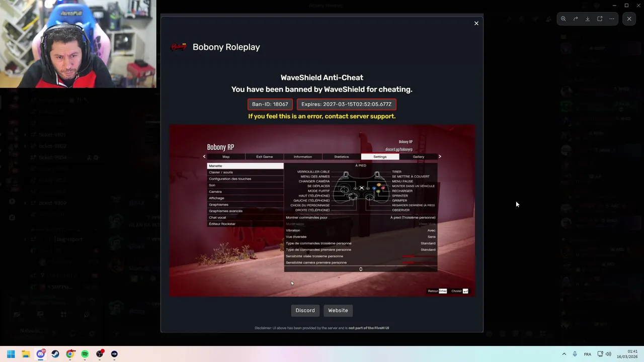Screen dimensions: 644x362
Task: Select the Settings tab
Action: tap(380, 157)
